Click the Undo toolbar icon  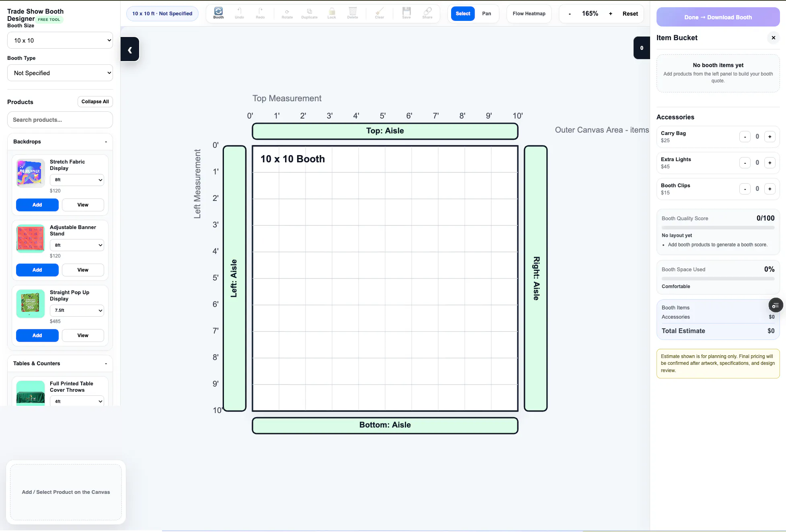tap(239, 13)
